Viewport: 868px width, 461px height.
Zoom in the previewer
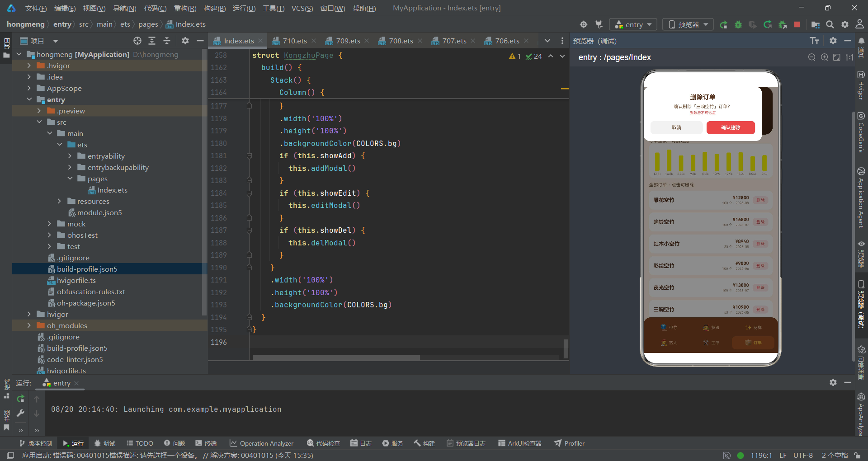(825, 57)
